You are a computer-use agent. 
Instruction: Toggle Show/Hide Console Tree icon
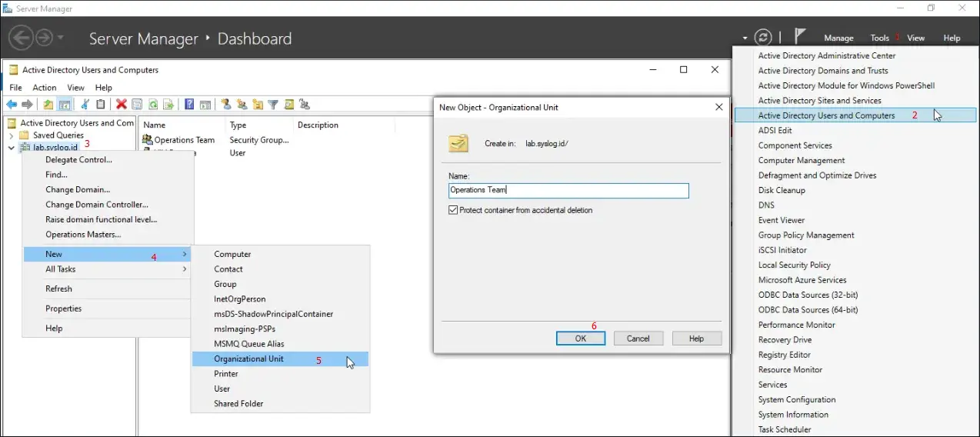(65, 105)
